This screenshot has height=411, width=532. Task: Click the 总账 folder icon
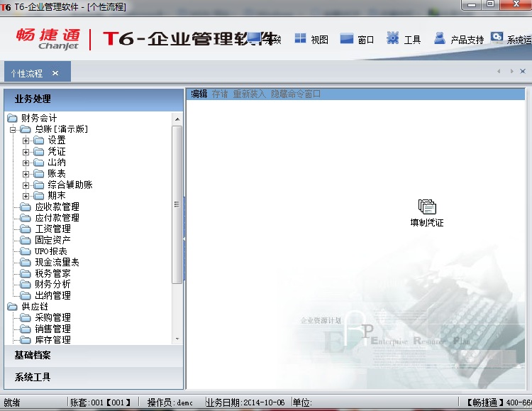(25, 129)
